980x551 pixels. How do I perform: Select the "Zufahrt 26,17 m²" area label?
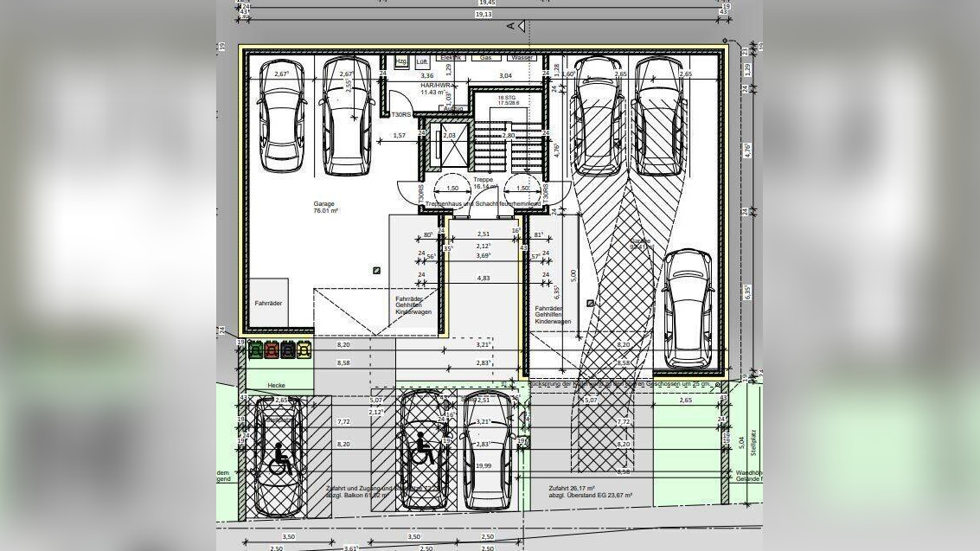point(572,488)
